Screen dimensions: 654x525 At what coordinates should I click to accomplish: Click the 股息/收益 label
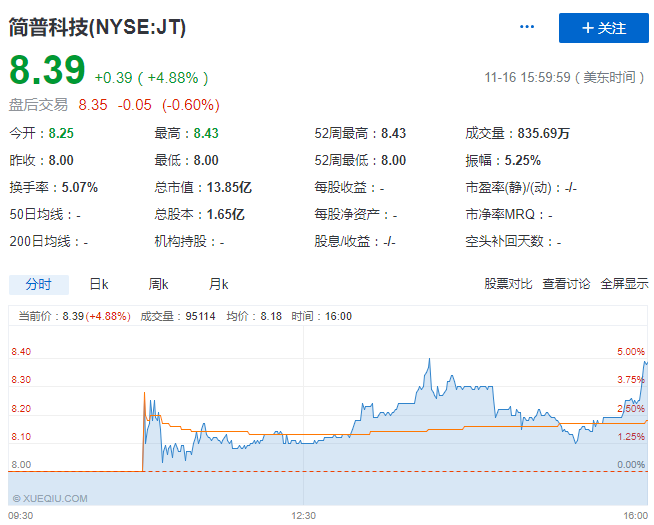pyautogui.click(x=342, y=241)
